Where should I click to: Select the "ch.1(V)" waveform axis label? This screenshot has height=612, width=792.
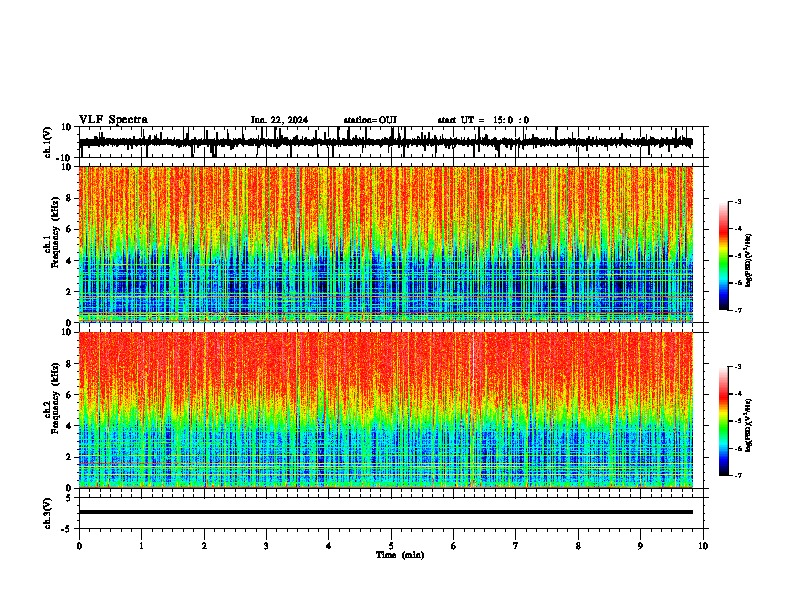48,142
